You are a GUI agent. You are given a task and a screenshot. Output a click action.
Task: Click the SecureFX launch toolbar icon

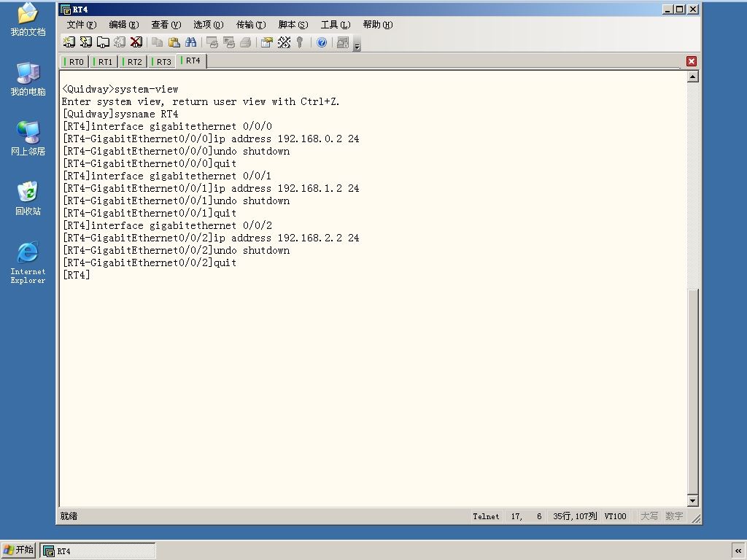(x=343, y=42)
